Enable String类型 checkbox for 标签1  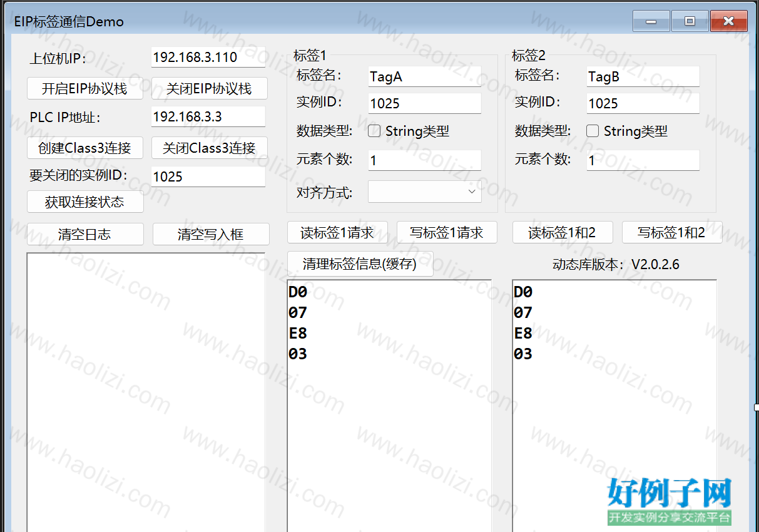point(374,131)
